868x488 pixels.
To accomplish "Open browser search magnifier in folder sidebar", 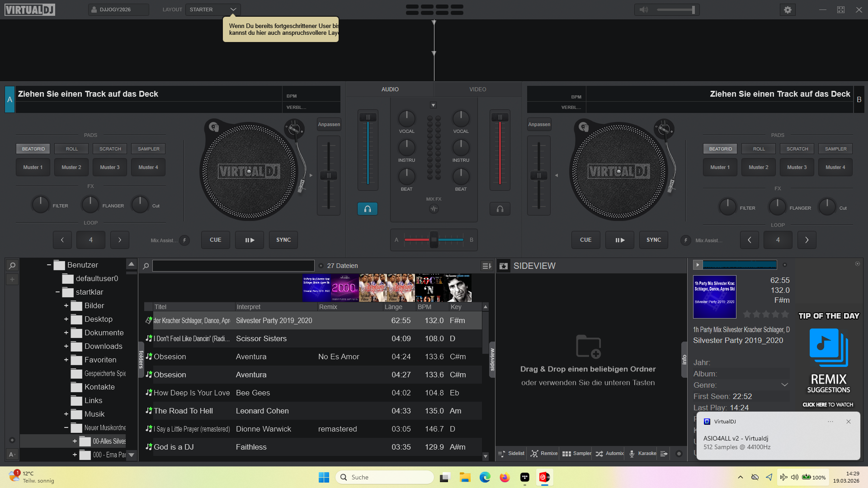I will coord(12,266).
